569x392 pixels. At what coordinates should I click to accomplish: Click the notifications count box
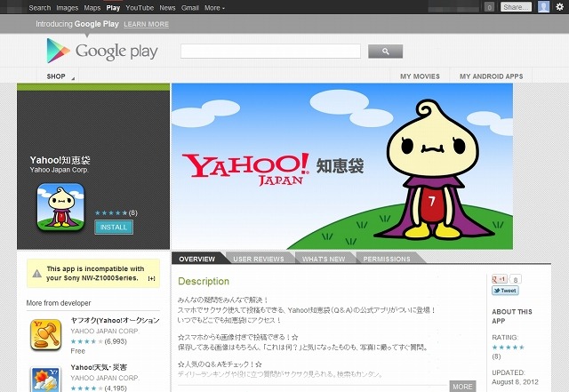[489, 7]
